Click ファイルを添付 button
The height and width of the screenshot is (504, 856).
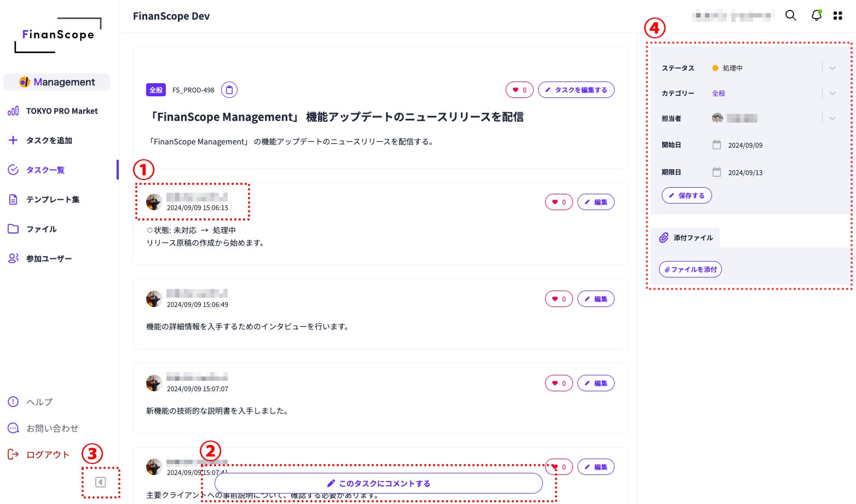click(690, 269)
